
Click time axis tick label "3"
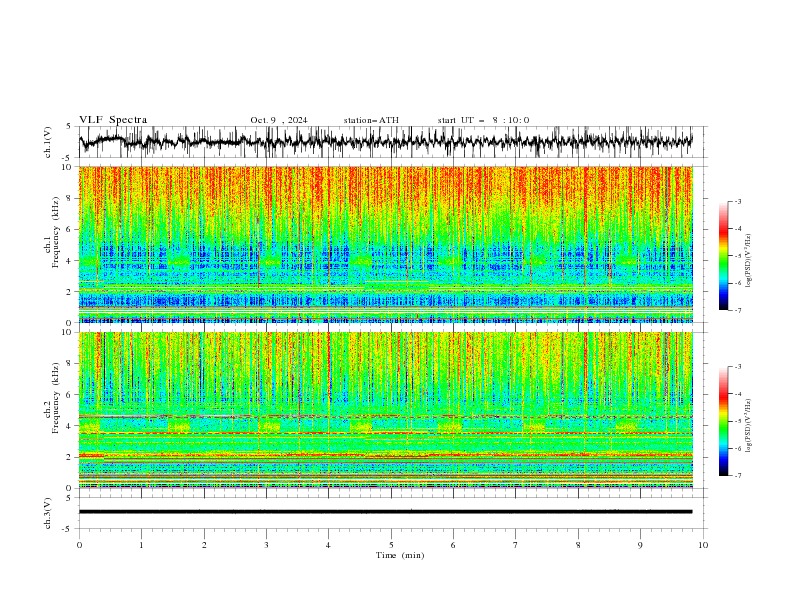click(266, 545)
